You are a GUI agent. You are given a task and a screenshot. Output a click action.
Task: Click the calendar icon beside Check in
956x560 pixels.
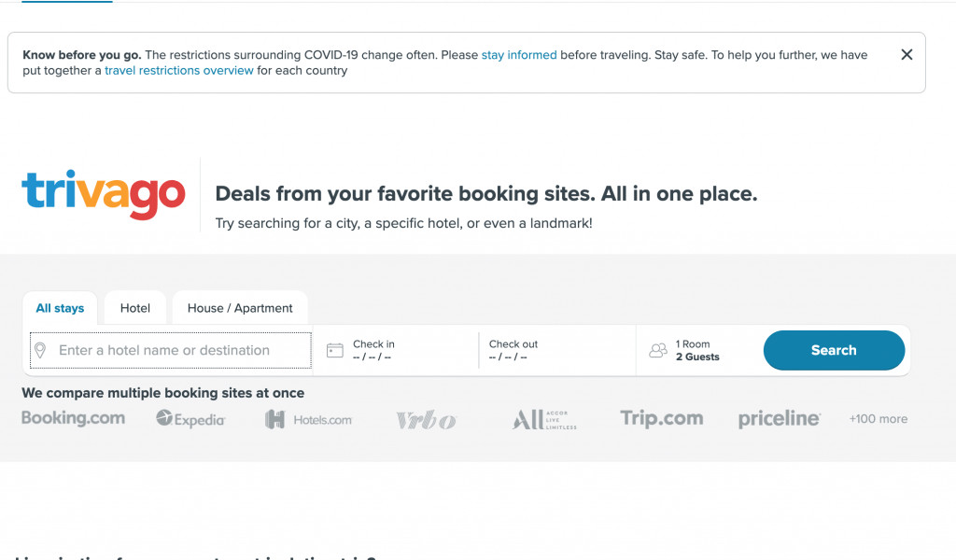pos(335,351)
